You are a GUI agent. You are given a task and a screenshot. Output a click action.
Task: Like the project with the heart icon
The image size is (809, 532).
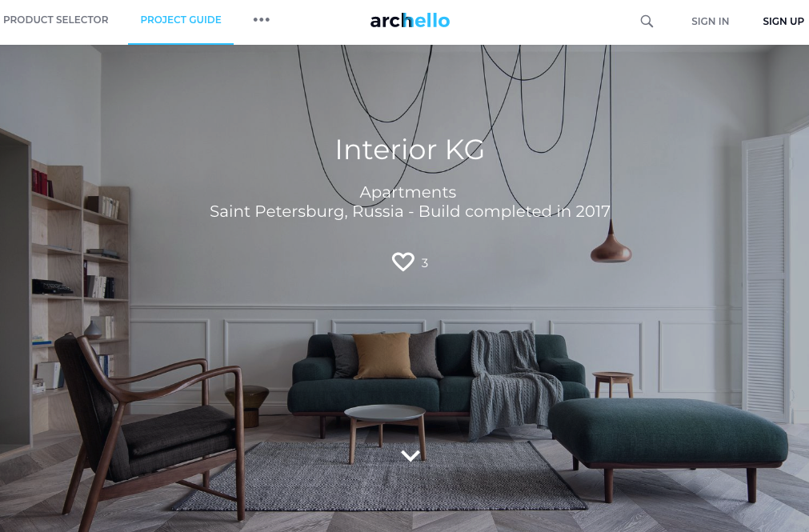coord(403,262)
